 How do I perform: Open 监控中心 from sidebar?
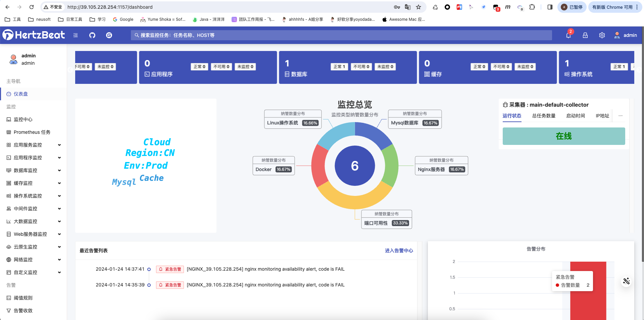pos(23,119)
